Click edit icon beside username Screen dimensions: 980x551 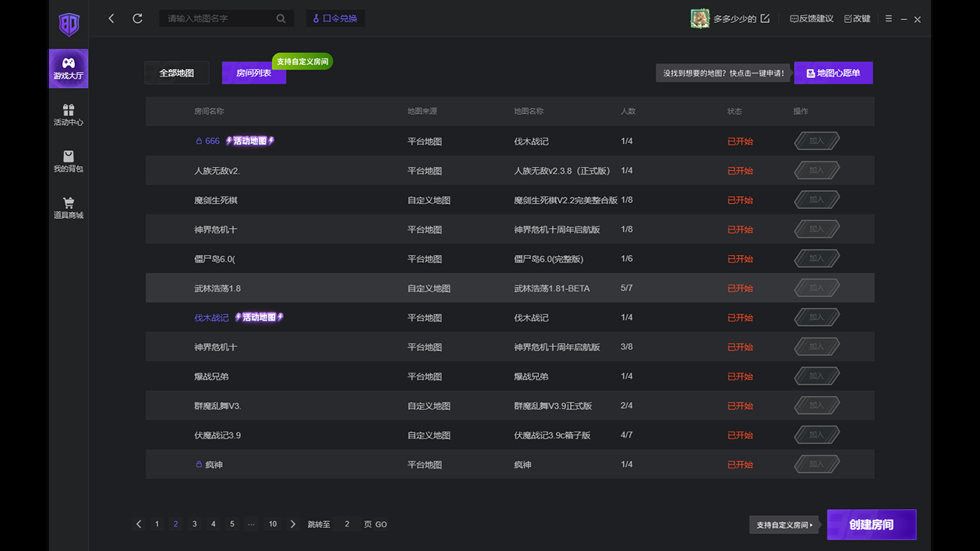click(x=765, y=18)
